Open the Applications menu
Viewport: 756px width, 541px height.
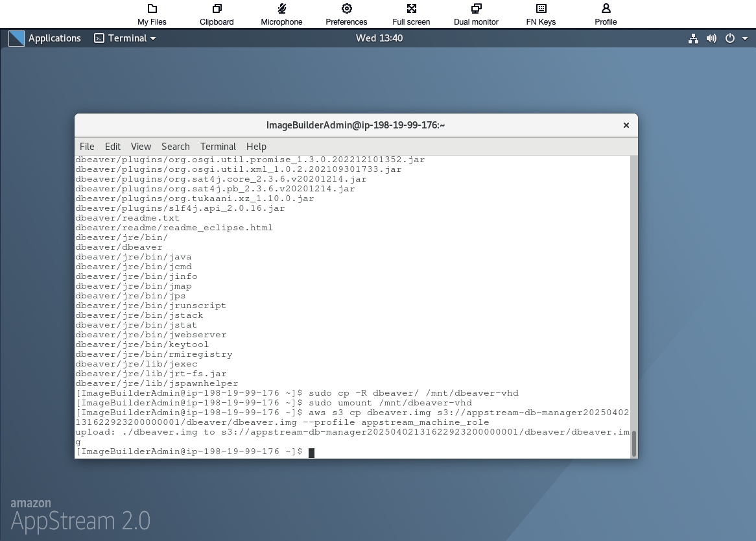click(x=55, y=38)
